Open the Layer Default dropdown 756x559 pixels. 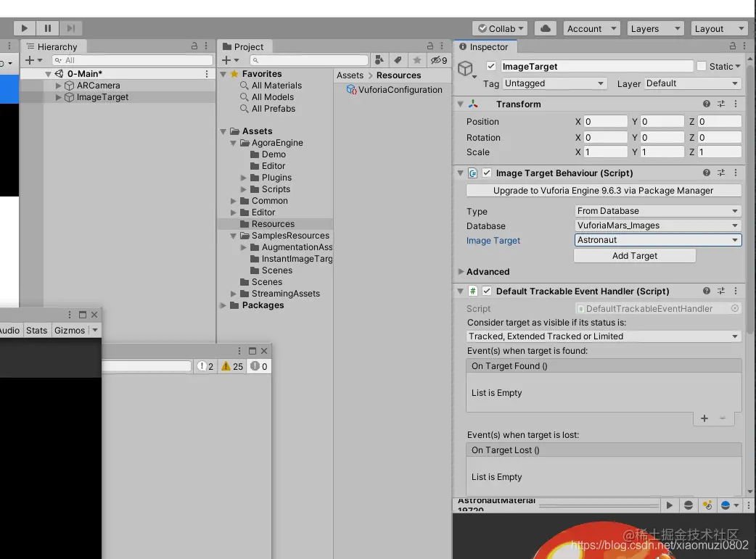pyautogui.click(x=692, y=83)
